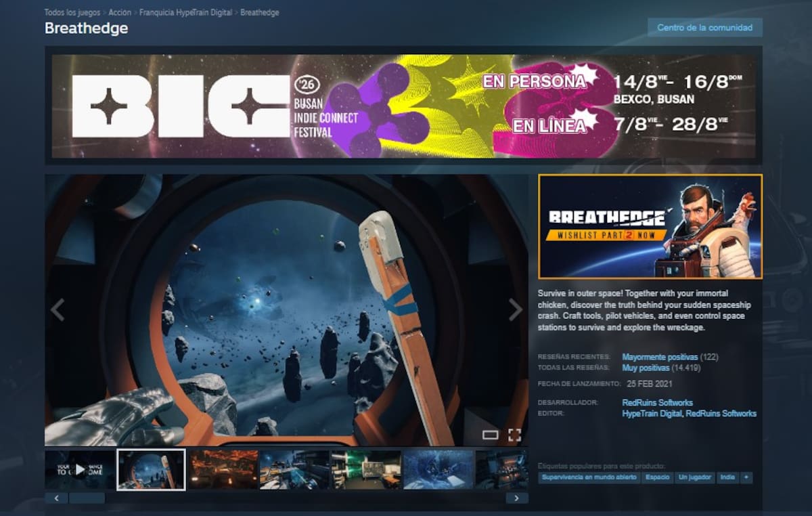Select the 'Espacio' tag
This screenshot has width=812, height=516.
click(x=658, y=477)
